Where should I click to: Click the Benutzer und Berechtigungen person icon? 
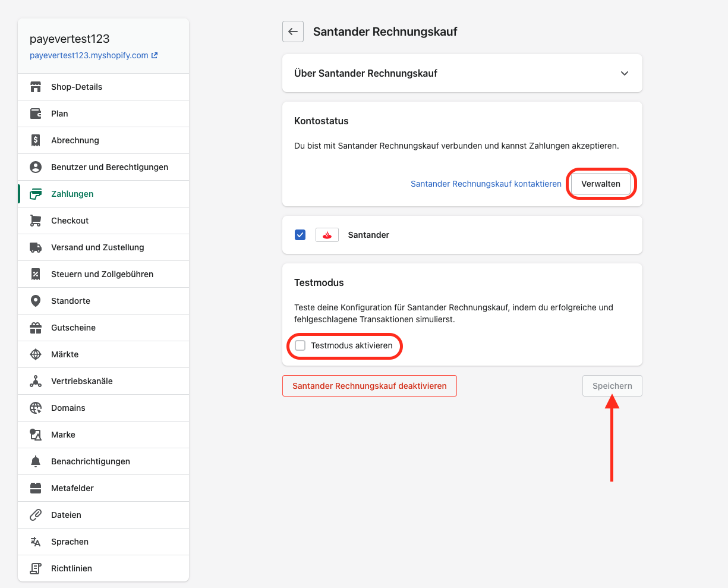pyautogui.click(x=36, y=167)
